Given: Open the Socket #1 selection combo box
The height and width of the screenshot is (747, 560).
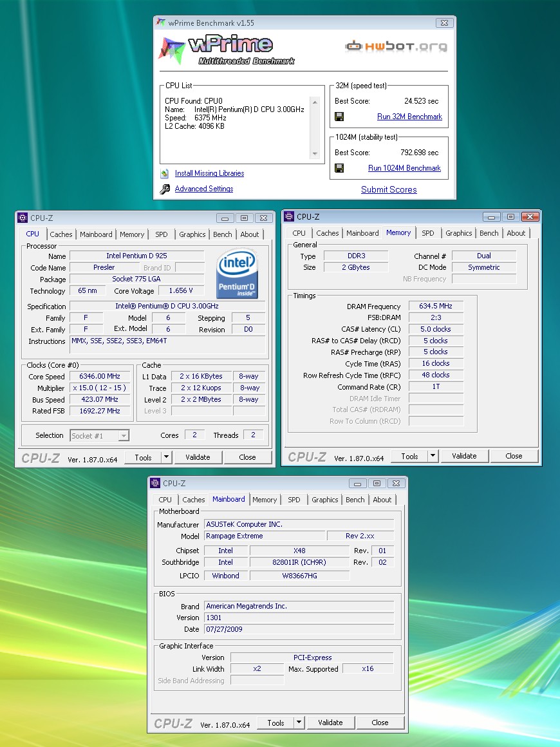Looking at the screenshot, I should pyautogui.click(x=100, y=435).
